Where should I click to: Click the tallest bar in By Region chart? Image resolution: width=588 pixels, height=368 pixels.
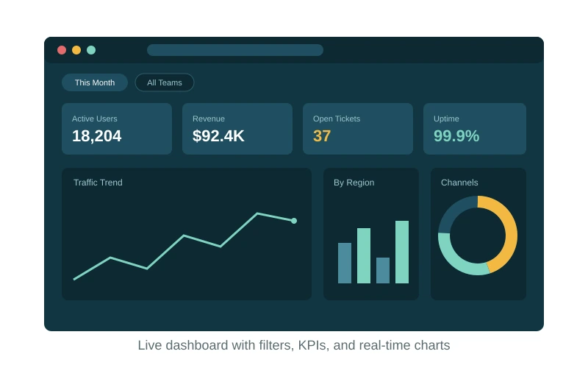[x=402, y=252]
